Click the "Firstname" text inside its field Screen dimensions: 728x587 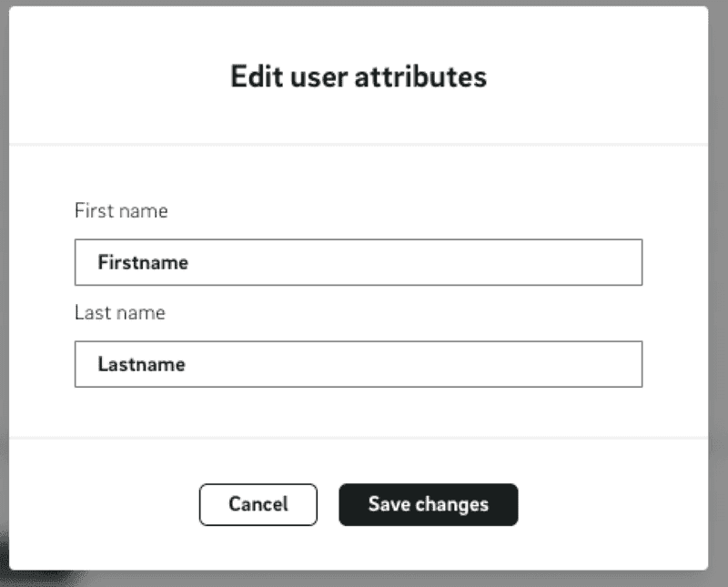(x=144, y=262)
